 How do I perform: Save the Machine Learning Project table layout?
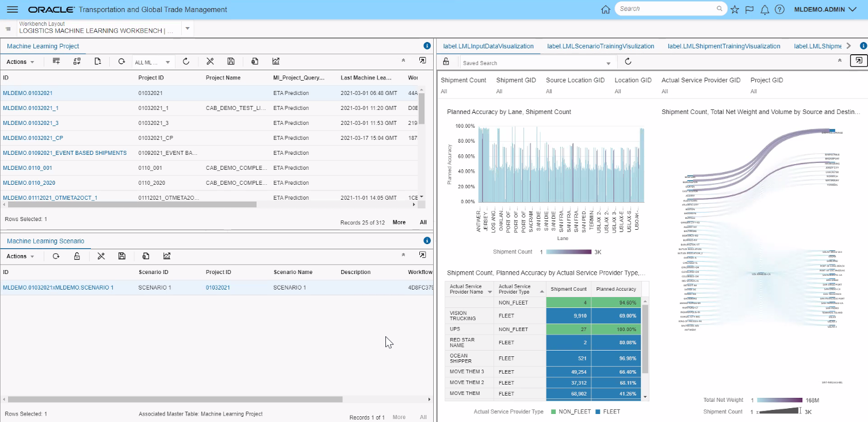click(x=231, y=62)
